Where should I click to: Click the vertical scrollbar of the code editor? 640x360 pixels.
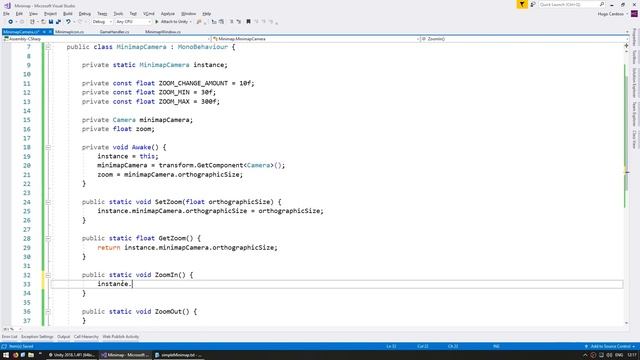627,186
